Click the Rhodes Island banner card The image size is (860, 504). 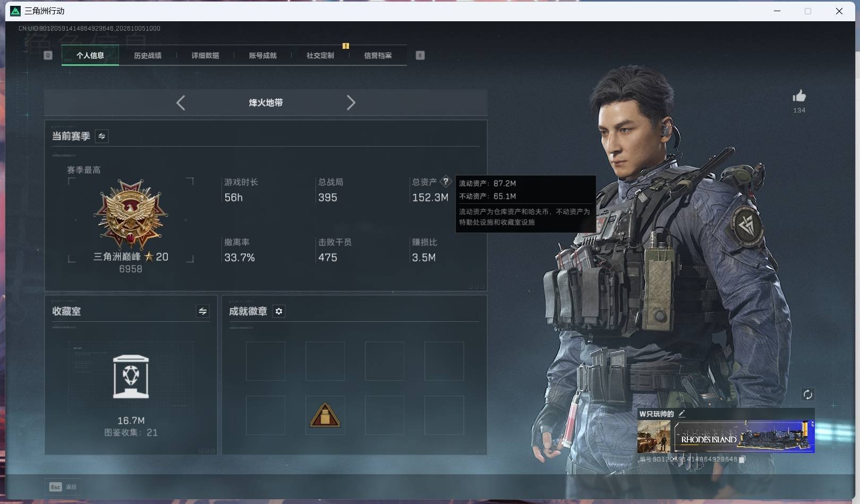(x=744, y=437)
